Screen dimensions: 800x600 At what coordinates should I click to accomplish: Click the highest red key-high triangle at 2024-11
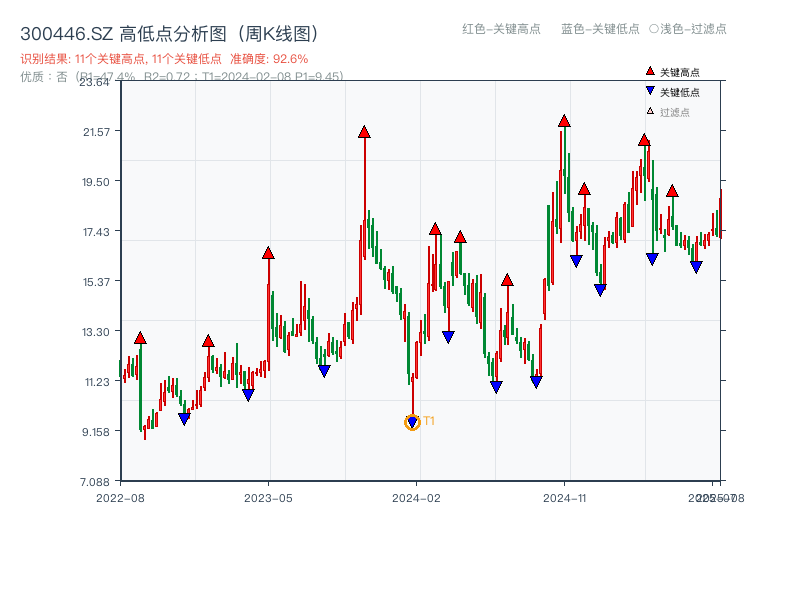[564, 121]
